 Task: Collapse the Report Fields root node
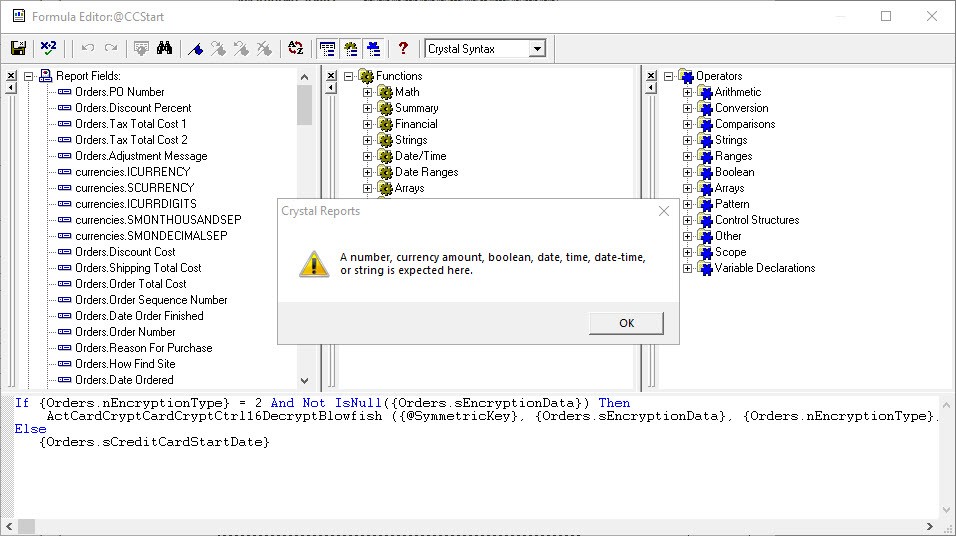pyautogui.click(x=29, y=76)
